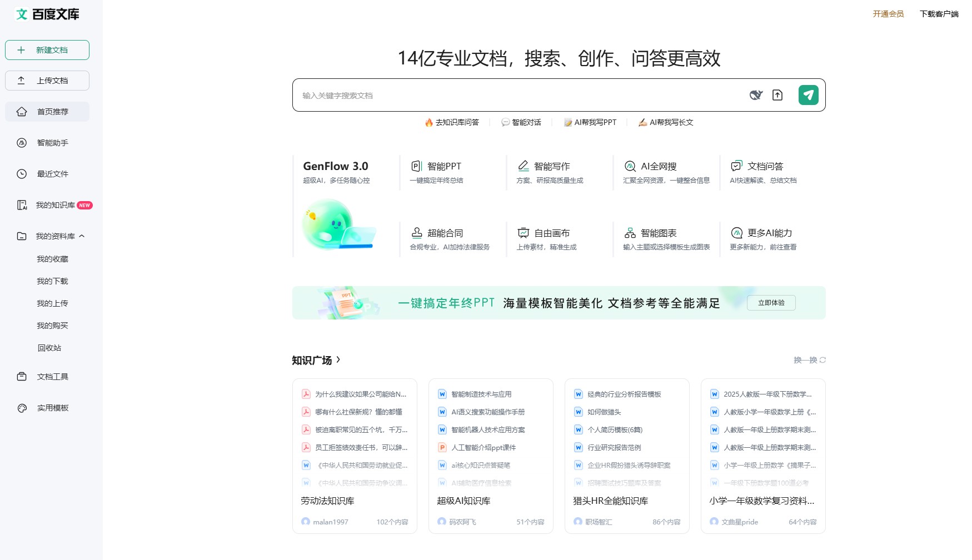972x560 pixels.
Task: Select the 新建文档 plus icon
Action: tap(22, 50)
